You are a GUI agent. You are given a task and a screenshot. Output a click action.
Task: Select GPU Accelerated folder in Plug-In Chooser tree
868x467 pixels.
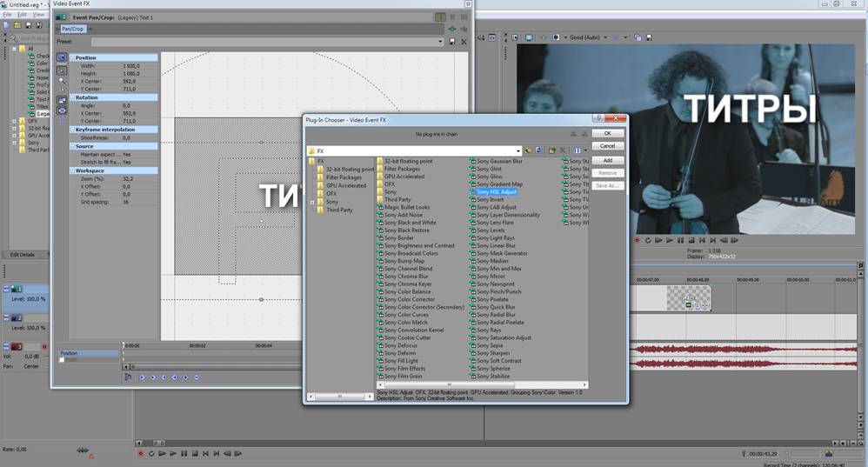[x=346, y=186]
